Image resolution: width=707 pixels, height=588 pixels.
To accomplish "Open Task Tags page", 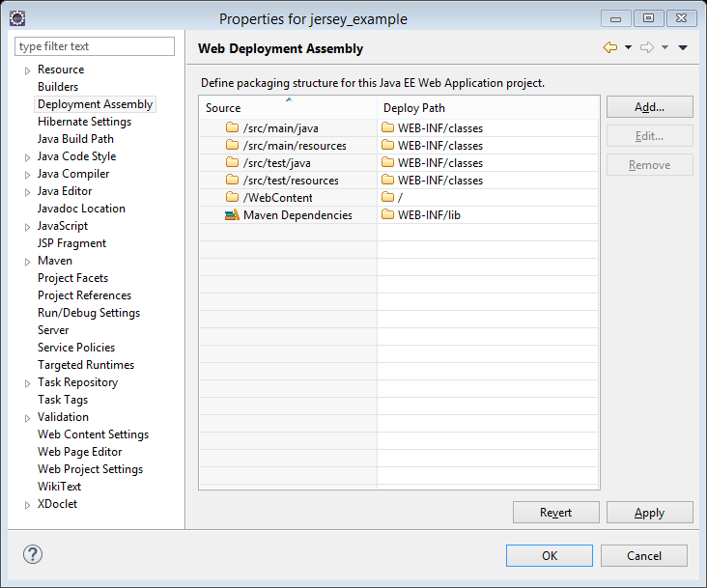I will tap(63, 400).
